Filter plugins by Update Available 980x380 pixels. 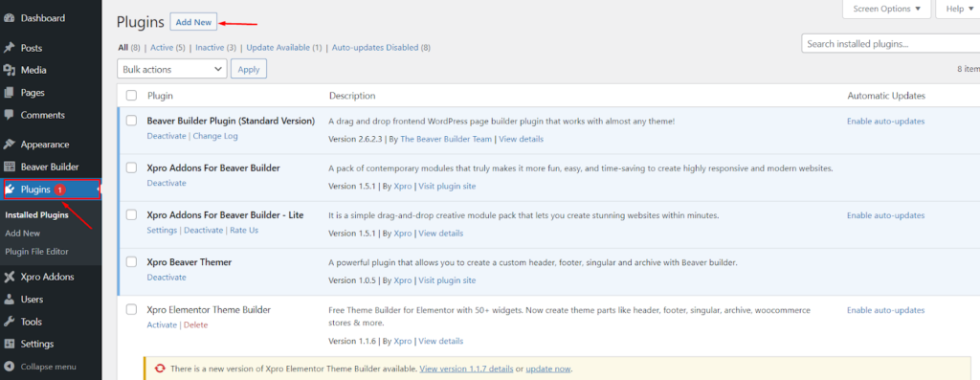(278, 48)
